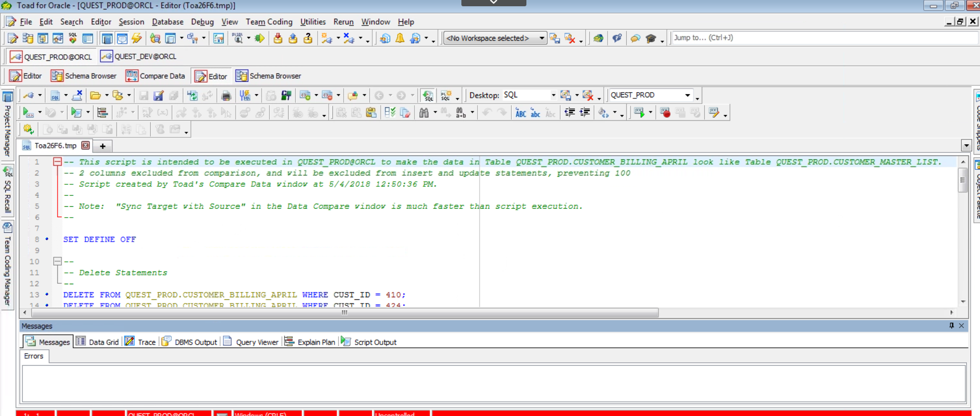This screenshot has height=416, width=980.
Task: Switch to QUEST_DEV@ORCL connection
Action: 138,56
